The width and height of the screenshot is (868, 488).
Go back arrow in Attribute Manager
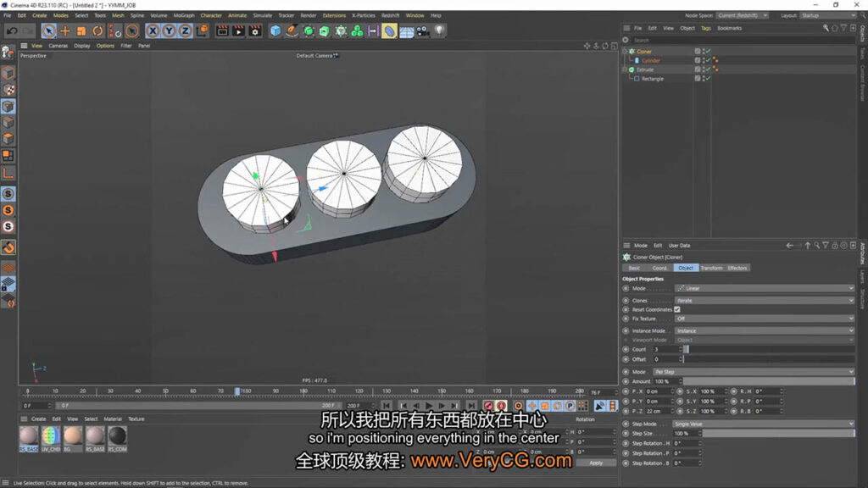pos(790,245)
